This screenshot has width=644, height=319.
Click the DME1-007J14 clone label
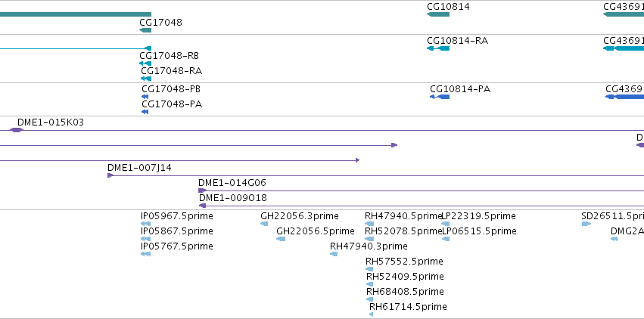[x=140, y=168]
